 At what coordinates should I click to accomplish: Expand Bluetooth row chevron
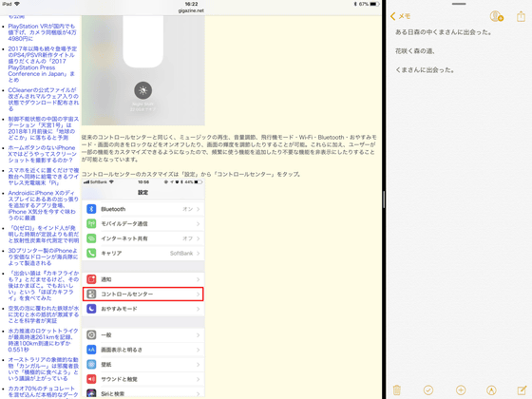[x=199, y=209]
